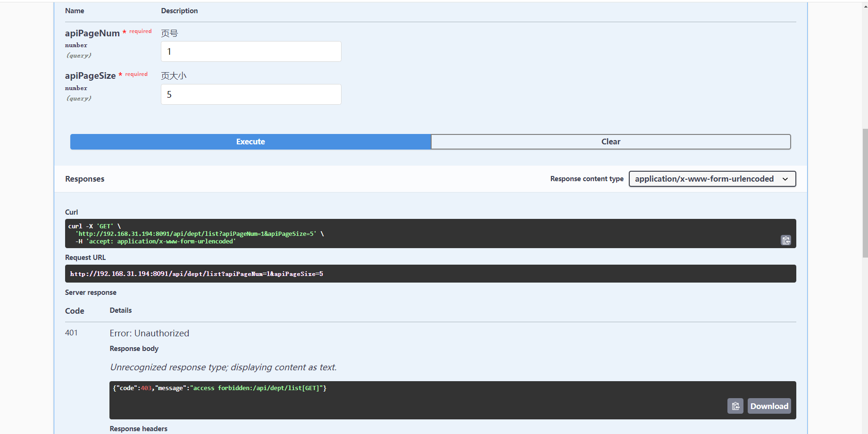Copy the response body to clipboard
Image resolution: width=868 pixels, height=434 pixels.
click(735, 406)
